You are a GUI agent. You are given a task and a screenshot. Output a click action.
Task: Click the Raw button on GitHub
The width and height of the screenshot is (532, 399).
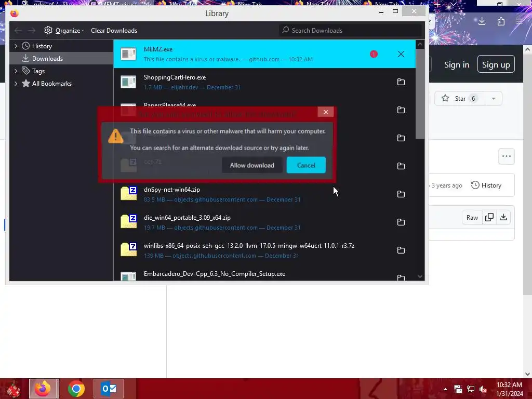click(x=472, y=218)
